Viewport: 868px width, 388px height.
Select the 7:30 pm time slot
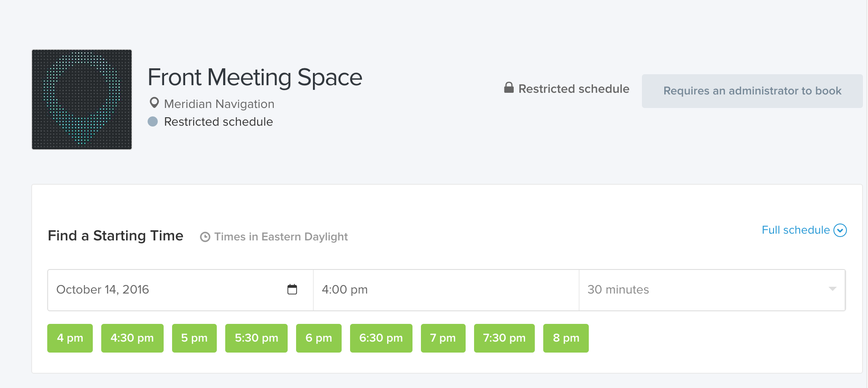[504, 338]
